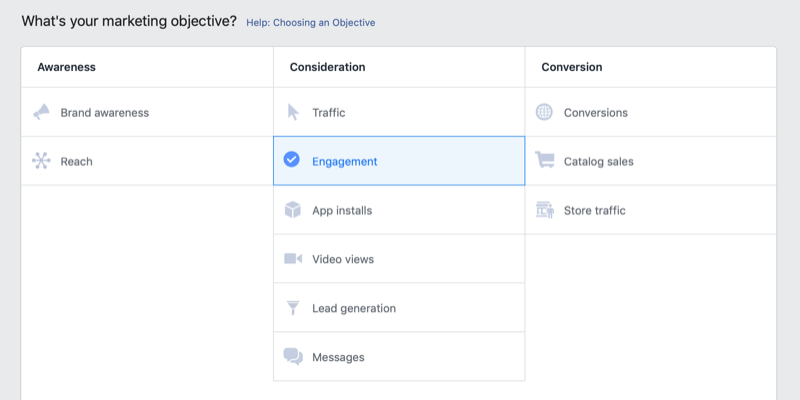Click the Traffic cursor arrow icon
This screenshot has height=400, width=800.
293,112
